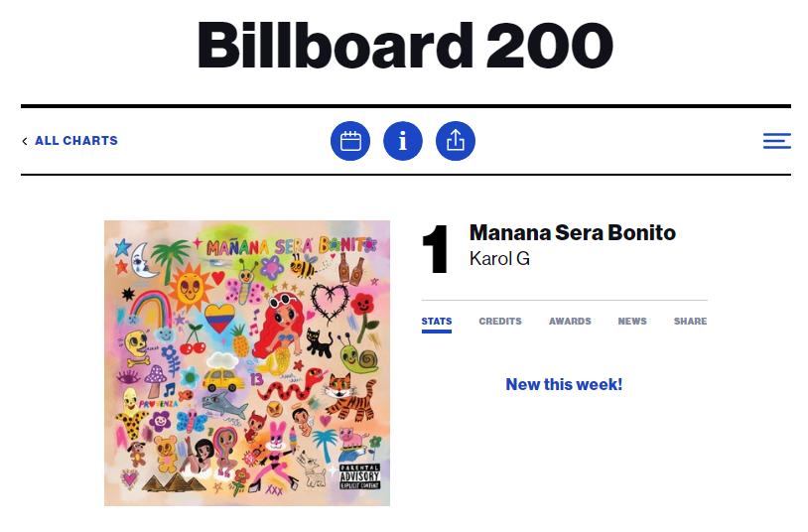Viewport: 808px width, 532px height.
Task: Open the Karol G artist link
Action: pos(499,259)
